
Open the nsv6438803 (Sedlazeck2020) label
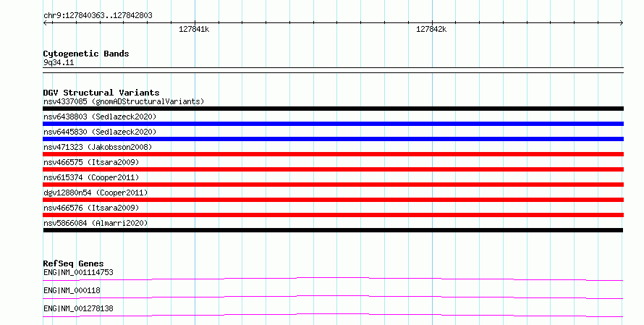(100, 117)
